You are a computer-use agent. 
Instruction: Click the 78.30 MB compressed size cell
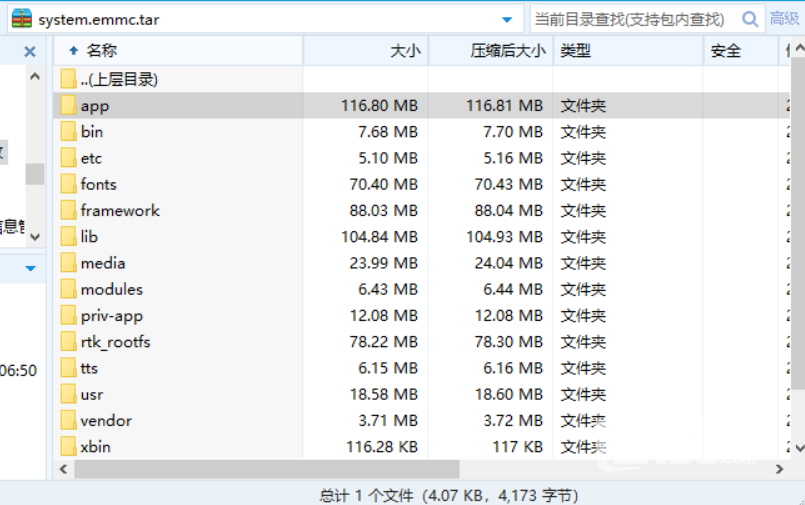[508, 341]
